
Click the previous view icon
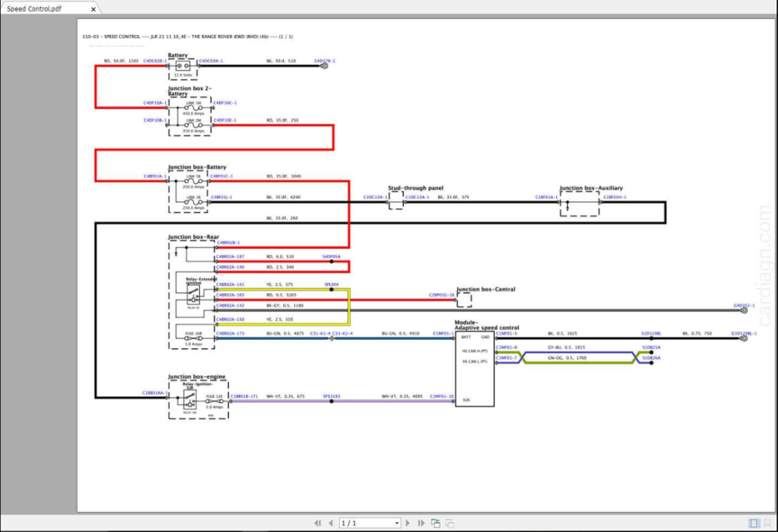[x=436, y=523]
